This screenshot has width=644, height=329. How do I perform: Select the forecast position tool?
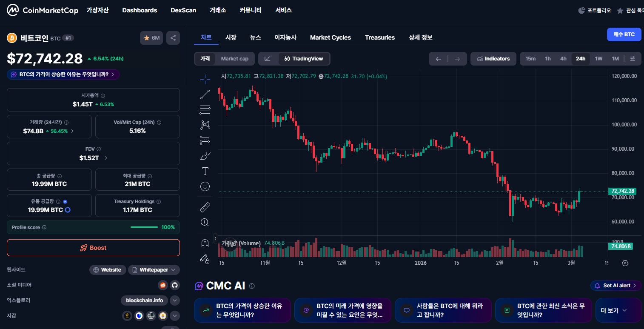click(x=205, y=140)
